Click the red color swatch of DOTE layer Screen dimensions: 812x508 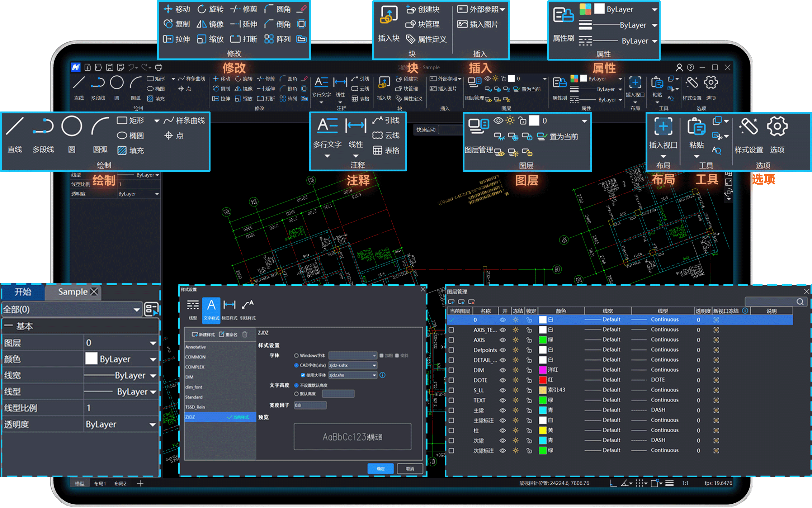coord(543,380)
